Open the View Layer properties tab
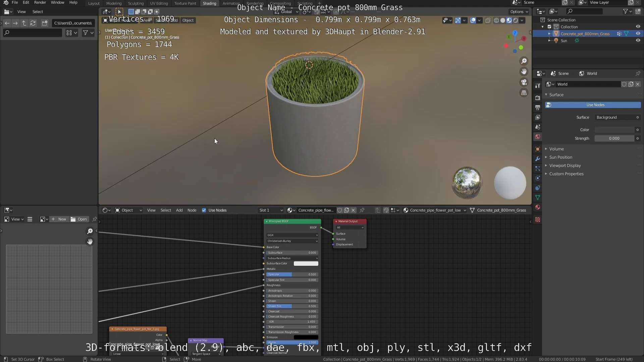 (x=538, y=117)
